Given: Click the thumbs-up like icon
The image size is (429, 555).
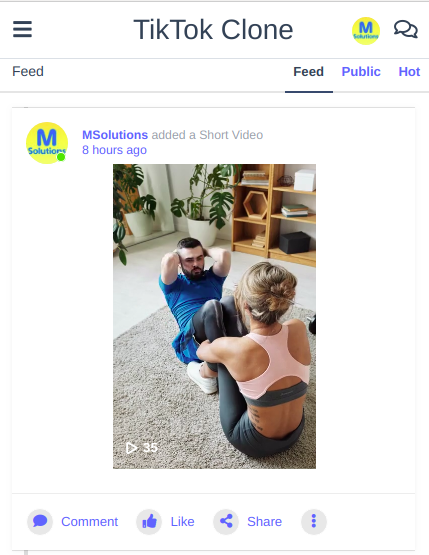Looking at the screenshot, I should [149, 521].
